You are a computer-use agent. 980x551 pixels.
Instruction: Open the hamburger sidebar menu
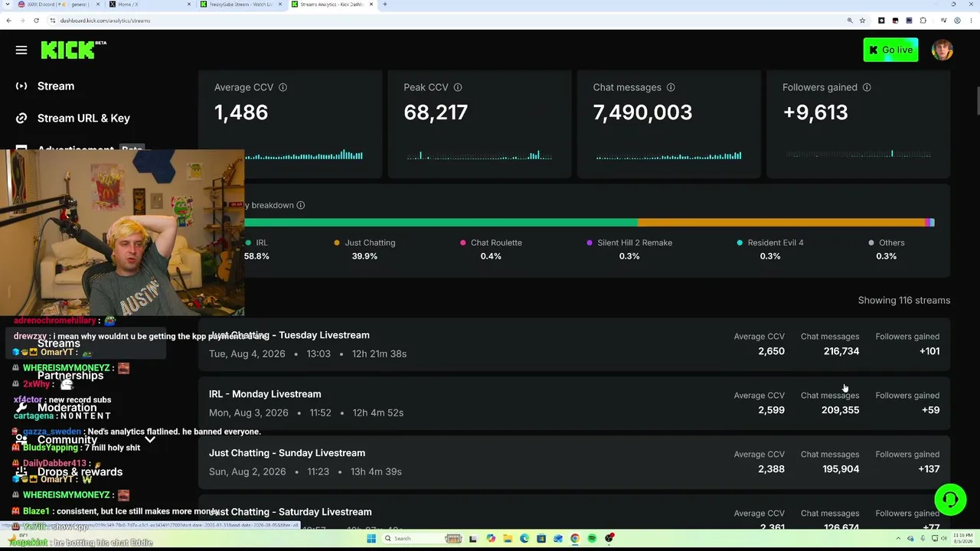21,51
